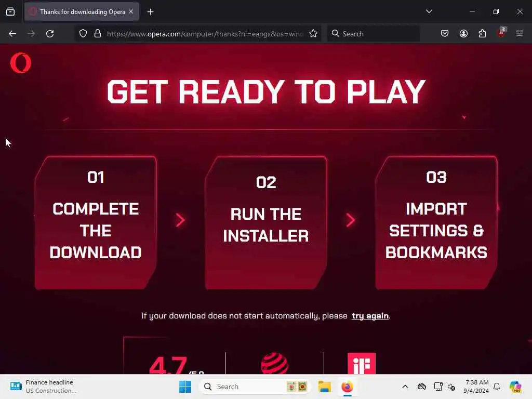The width and height of the screenshot is (532, 399).
Task: Expand the list all tabs chevron
Action: point(429,11)
